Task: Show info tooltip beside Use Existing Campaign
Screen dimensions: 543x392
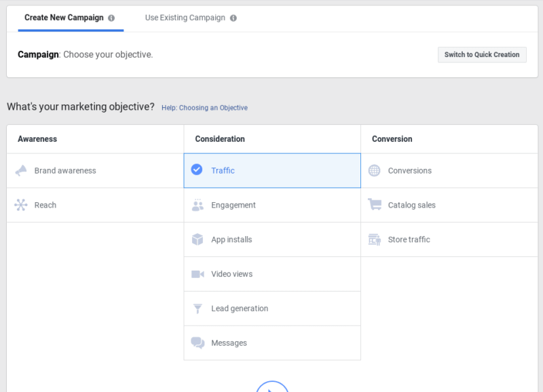Action: (x=233, y=18)
